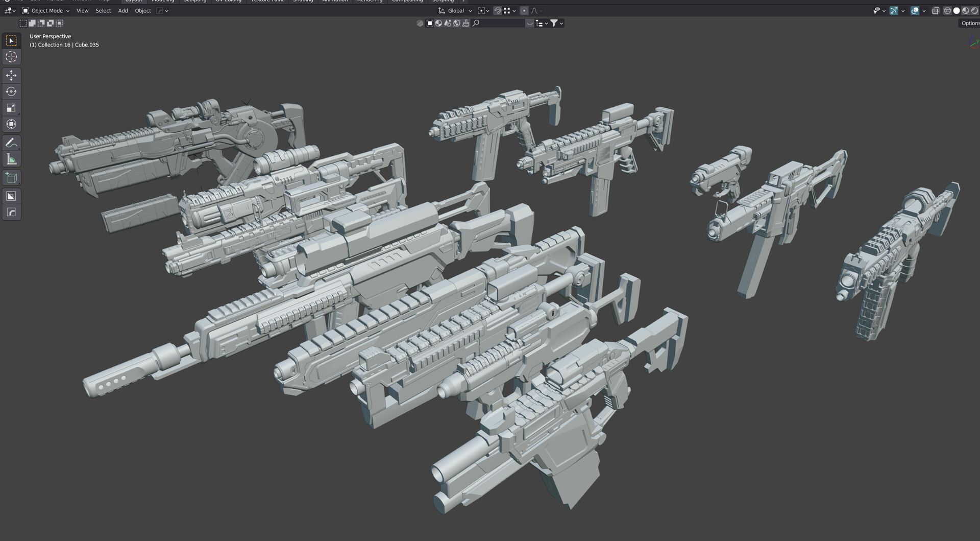Activate the Annotate tool
This screenshot has height=541, width=980.
(x=11, y=143)
